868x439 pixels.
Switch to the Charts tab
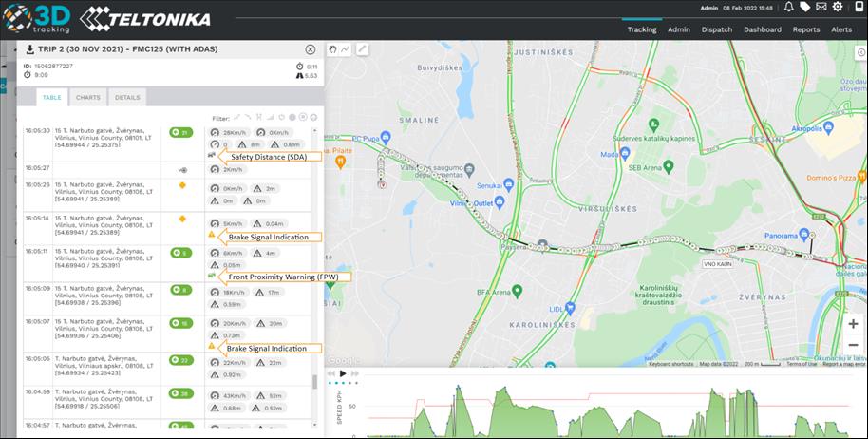click(x=87, y=97)
